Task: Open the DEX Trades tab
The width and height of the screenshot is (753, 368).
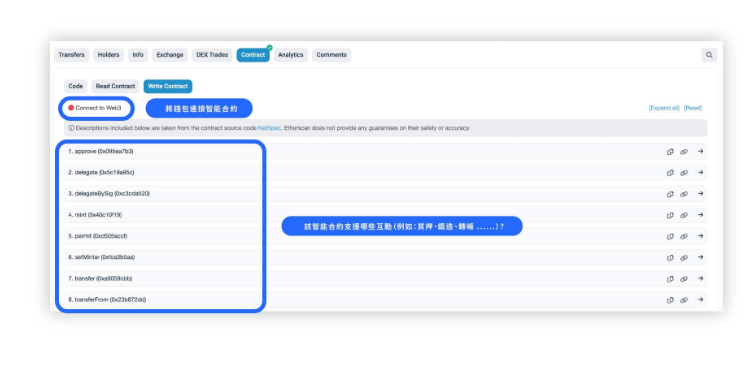Action: click(212, 55)
